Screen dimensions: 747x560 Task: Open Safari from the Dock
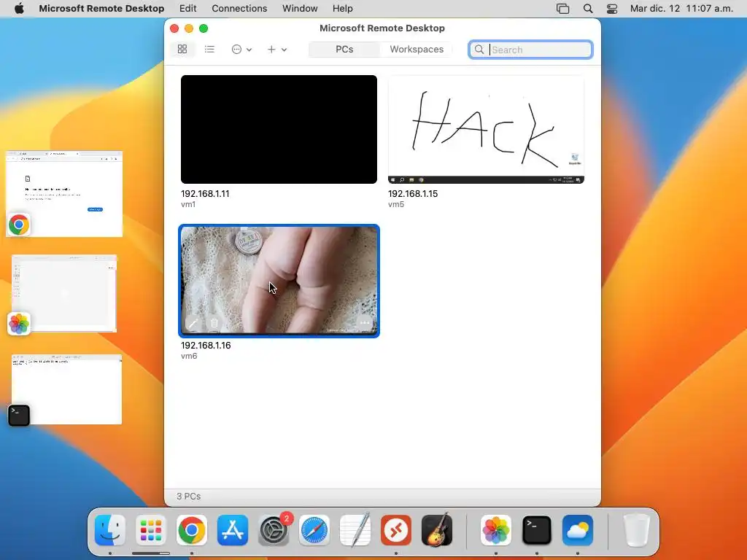(314, 530)
